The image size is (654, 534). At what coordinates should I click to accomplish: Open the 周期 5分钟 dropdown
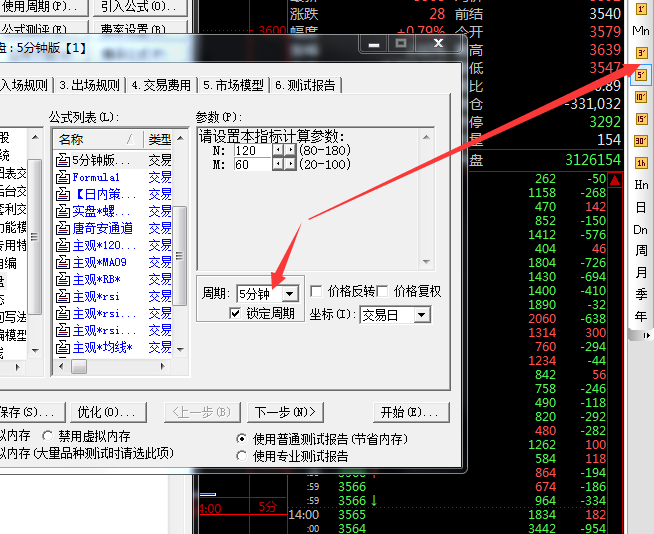point(290,294)
